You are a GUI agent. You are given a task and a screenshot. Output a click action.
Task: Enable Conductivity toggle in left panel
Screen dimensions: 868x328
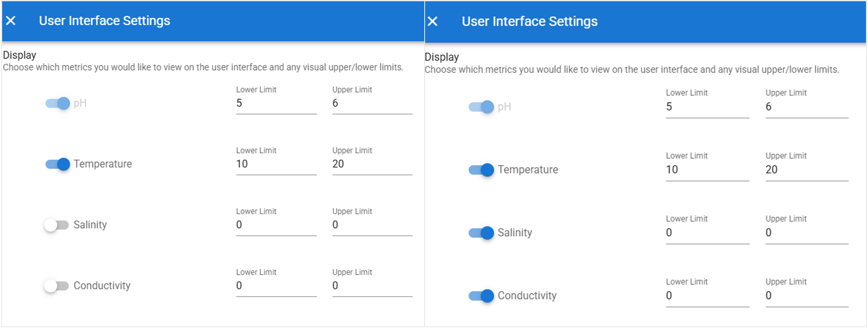[x=57, y=286]
